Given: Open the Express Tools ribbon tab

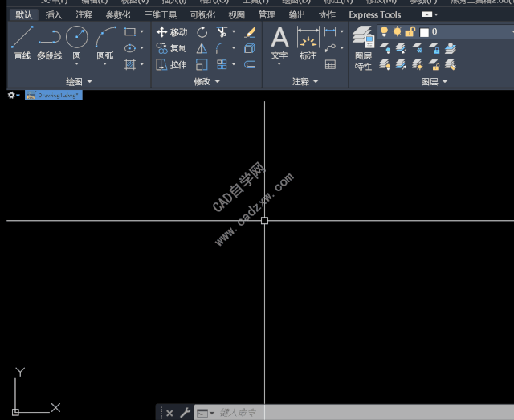Looking at the screenshot, I should coord(374,14).
